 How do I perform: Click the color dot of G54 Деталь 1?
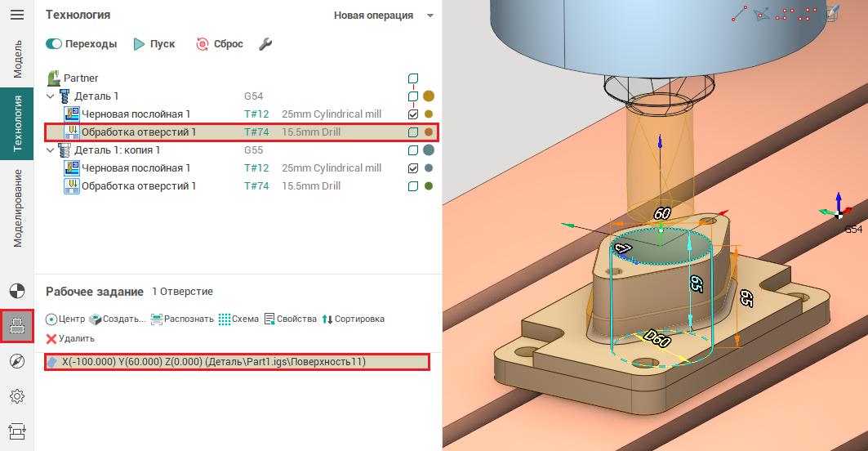tap(429, 96)
